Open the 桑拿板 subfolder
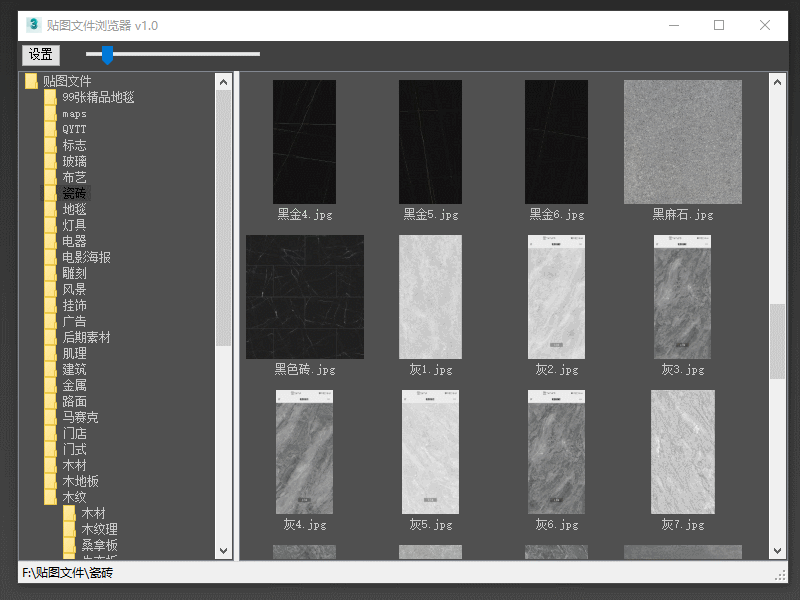 pos(99,545)
